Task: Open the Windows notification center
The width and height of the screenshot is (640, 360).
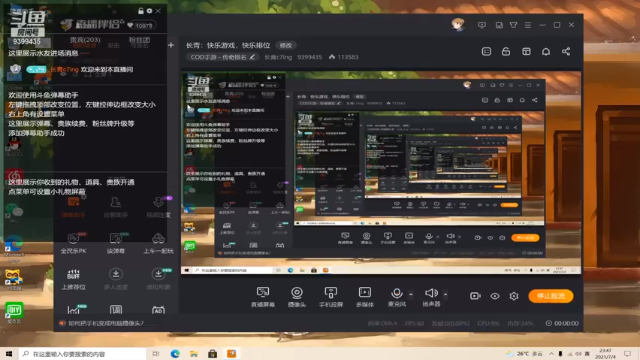Action: click(x=627, y=353)
